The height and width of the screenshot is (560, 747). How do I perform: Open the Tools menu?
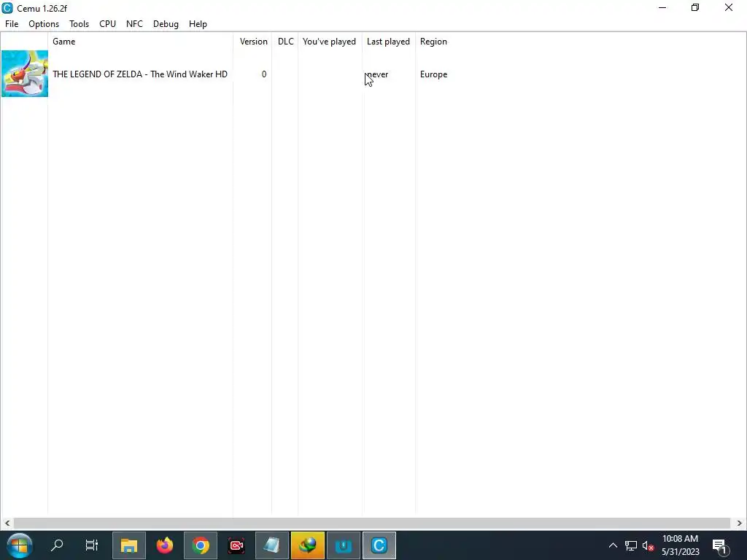79,24
